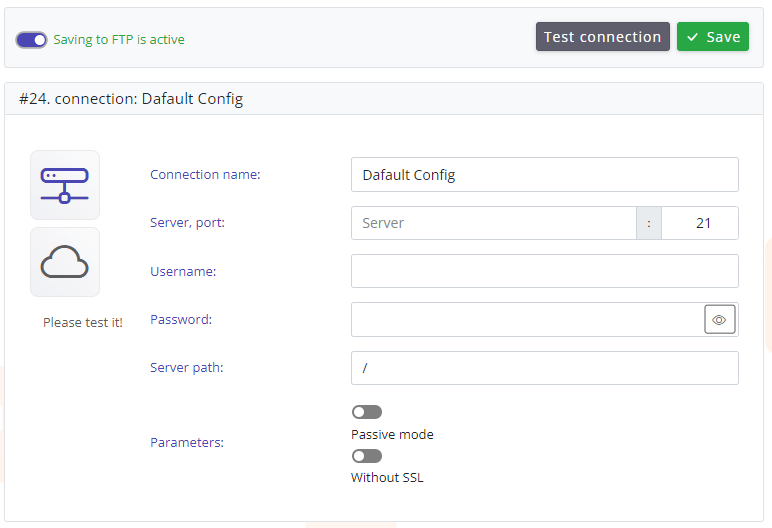Image resolution: width=772 pixels, height=528 pixels.
Task: Focus the Password text box
Action: tap(527, 320)
